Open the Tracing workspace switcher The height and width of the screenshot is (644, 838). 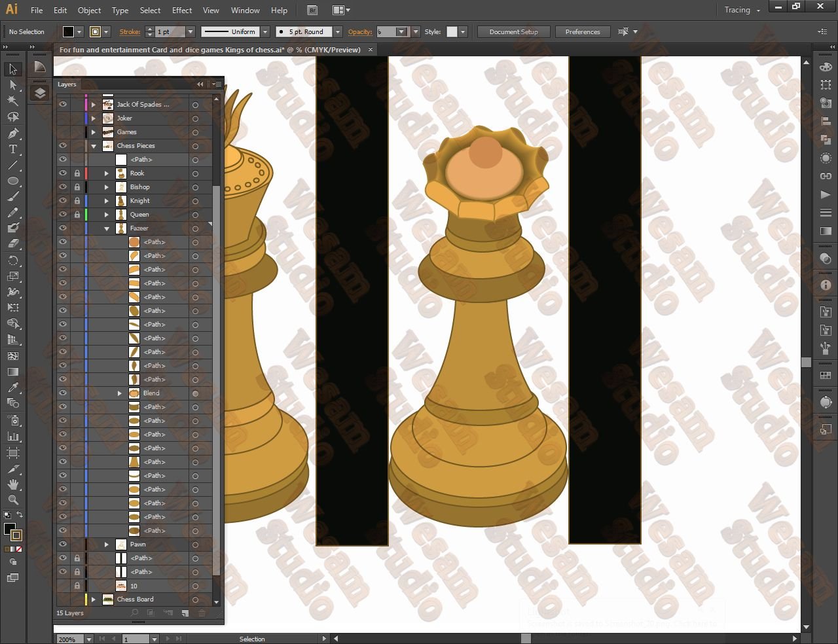(x=742, y=10)
